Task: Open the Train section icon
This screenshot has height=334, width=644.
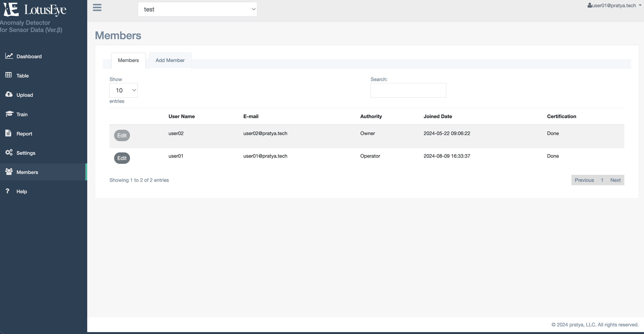Action: (9, 114)
